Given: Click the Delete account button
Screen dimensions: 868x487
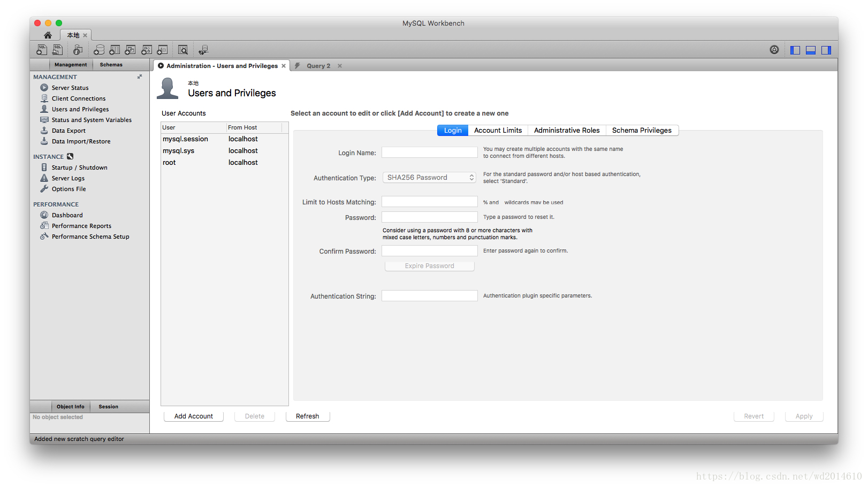Looking at the screenshot, I should [x=255, y=416].
